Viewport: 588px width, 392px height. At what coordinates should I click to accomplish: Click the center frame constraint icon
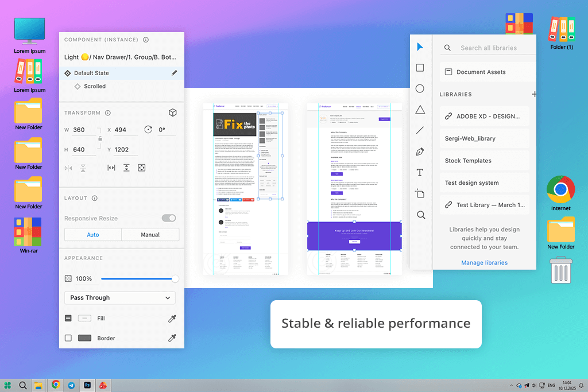pos(141,168)
